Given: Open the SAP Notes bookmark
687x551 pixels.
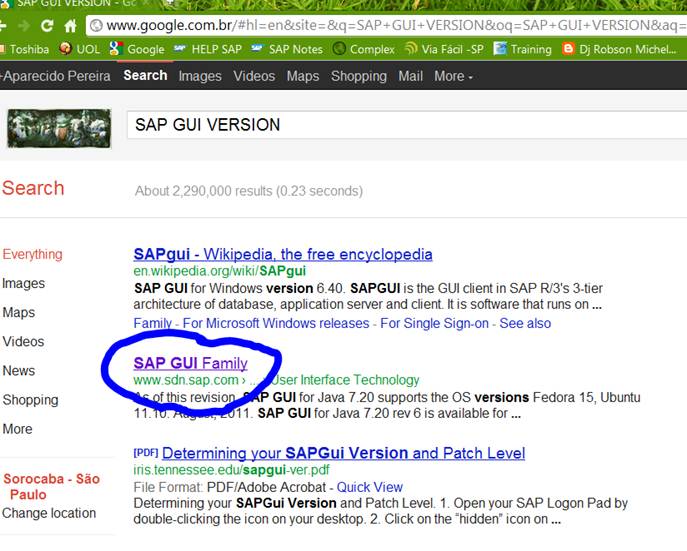Looking at the screenshot, I should pyautogui.click(x=287, y=49).
